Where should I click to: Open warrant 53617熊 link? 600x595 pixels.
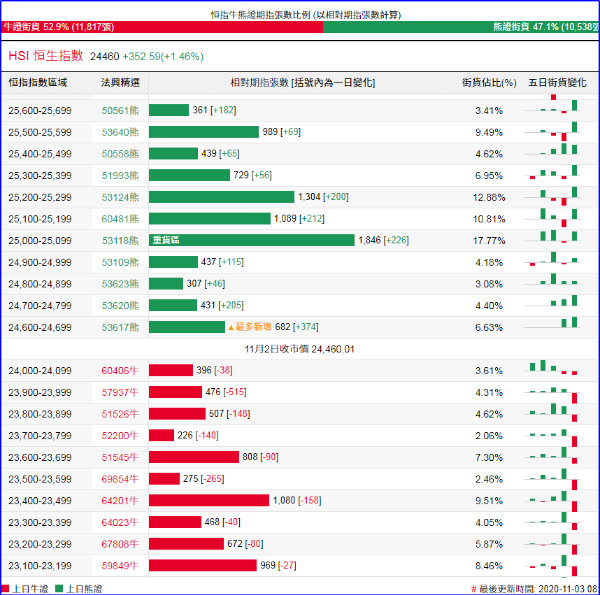[120, 328]
